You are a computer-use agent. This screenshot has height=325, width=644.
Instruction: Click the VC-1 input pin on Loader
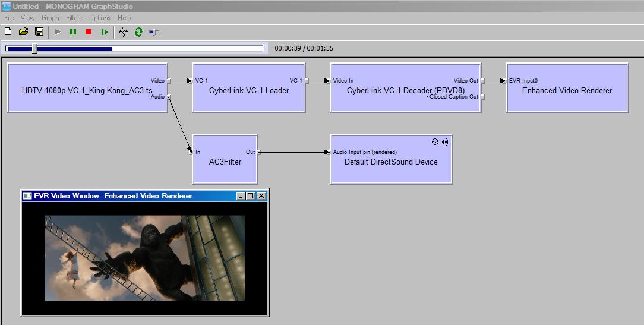pos(191,81)
